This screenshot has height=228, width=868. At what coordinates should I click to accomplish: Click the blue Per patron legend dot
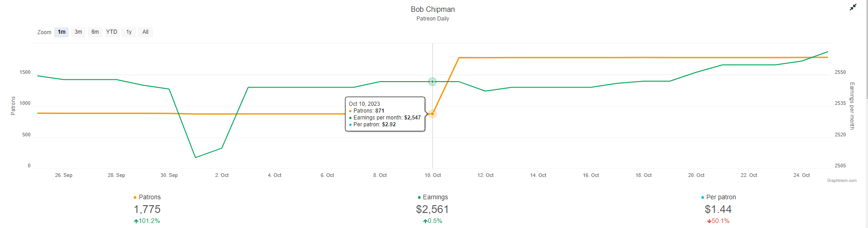[703, 197]
